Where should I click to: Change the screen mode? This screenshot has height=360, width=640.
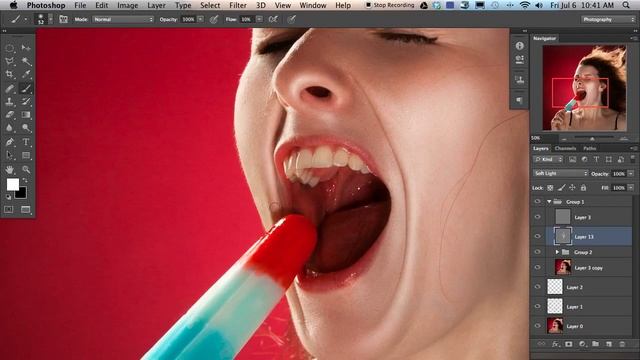point(25,209)
